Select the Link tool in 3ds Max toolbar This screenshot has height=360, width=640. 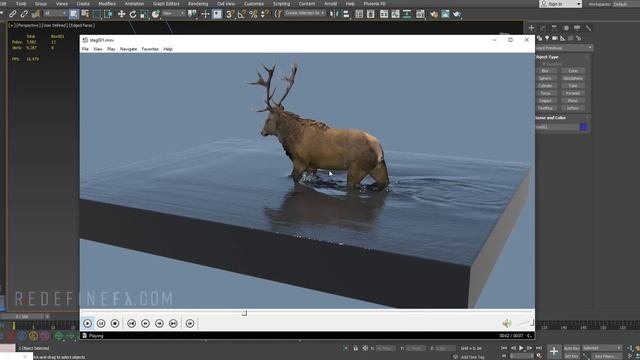[13, 14]
